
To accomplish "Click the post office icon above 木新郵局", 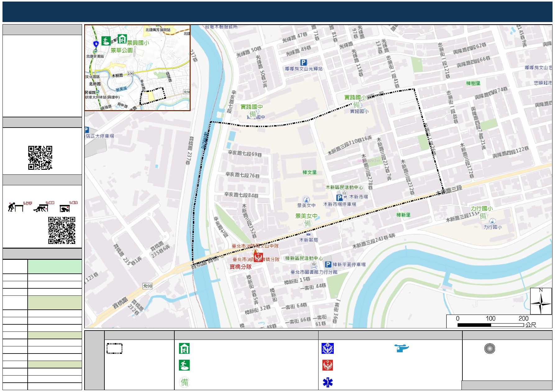I will 309,234.
